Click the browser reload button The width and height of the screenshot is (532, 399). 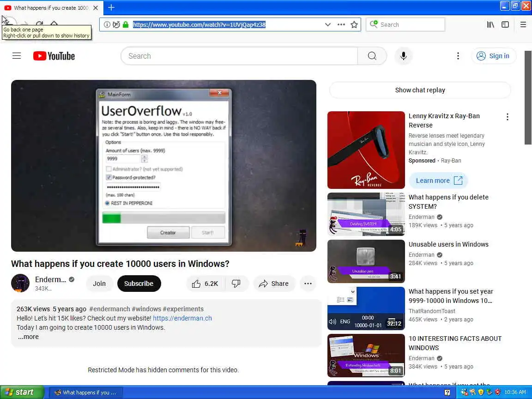pyautogui.click(x=39, y=23)
